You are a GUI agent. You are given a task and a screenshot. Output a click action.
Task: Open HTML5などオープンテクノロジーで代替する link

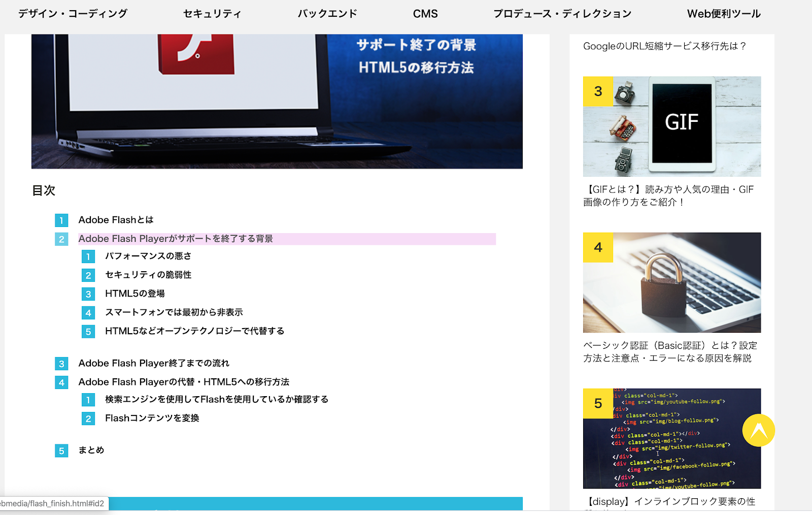click(194, 331)
